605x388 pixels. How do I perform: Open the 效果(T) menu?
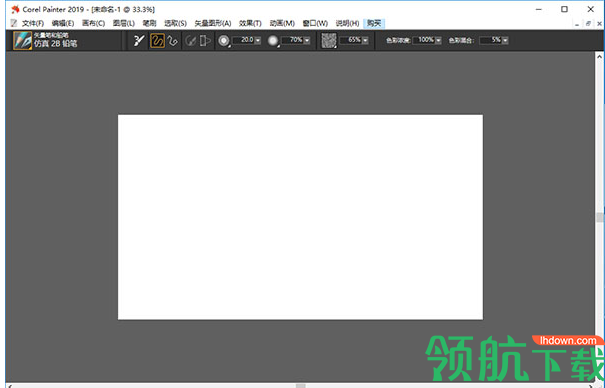tap(250, 24)
